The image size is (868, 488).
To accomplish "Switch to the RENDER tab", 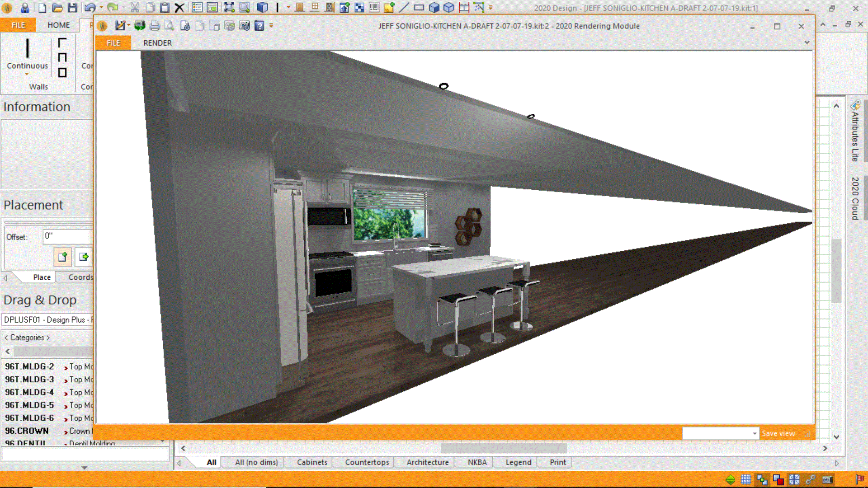I will point(157,43).
